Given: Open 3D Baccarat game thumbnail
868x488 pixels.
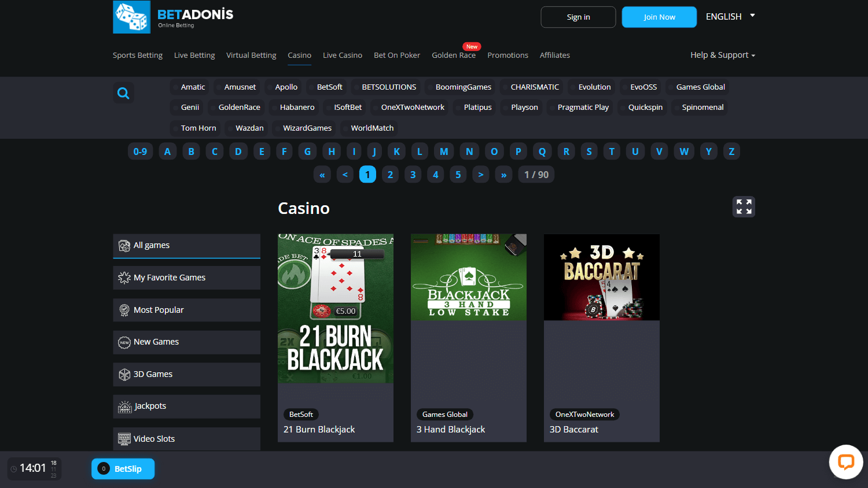Looking at the screenshot, I should [x=602, y=278].
